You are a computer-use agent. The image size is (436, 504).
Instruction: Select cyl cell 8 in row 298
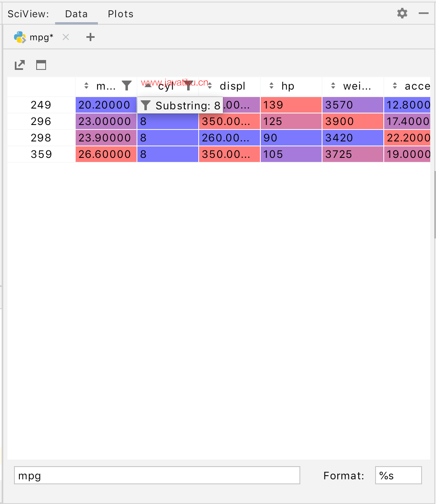click(168, 138)
